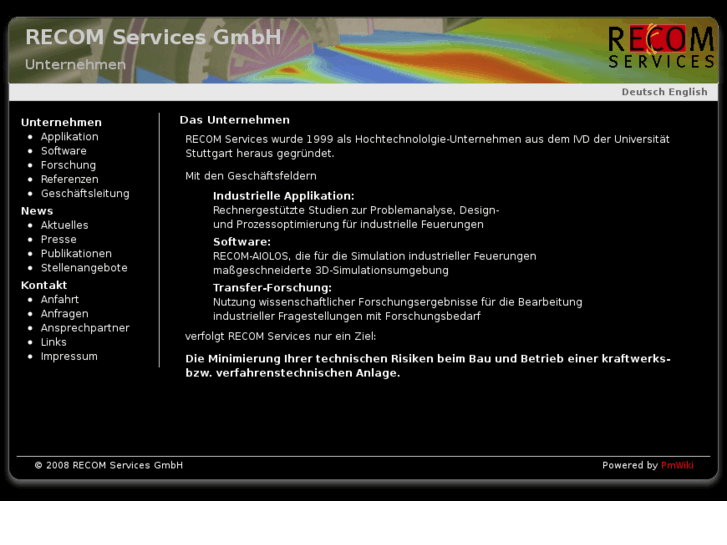Go to Aktuelles news
The width and height of the screenshot is (727, 545).
[x=64, y=225]
